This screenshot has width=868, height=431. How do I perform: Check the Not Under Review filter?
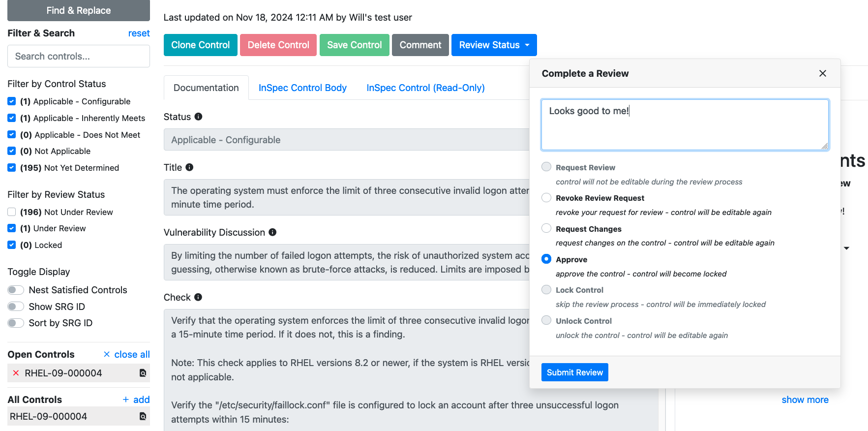coord(12,212)
